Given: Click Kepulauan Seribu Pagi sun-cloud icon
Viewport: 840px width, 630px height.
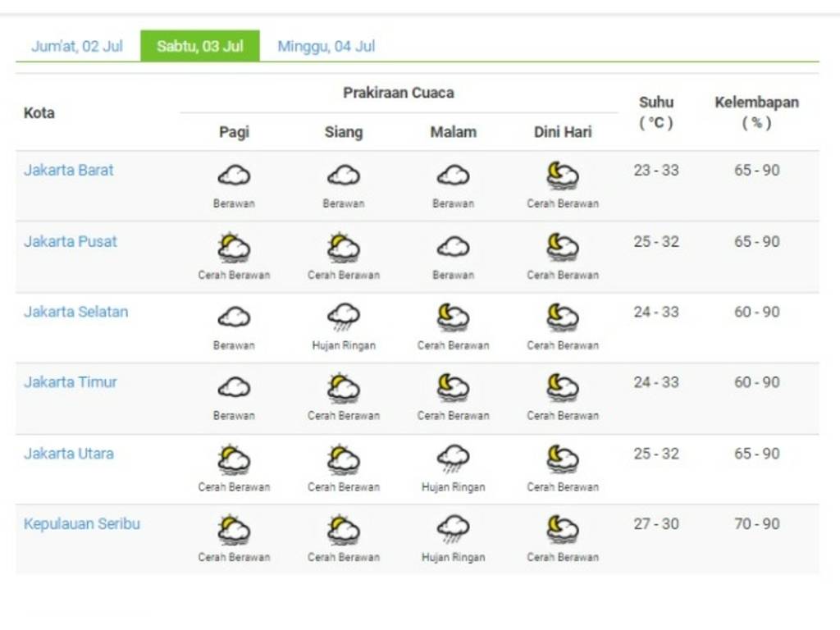Looking at the screenshot, I should [x=234, y=530].
